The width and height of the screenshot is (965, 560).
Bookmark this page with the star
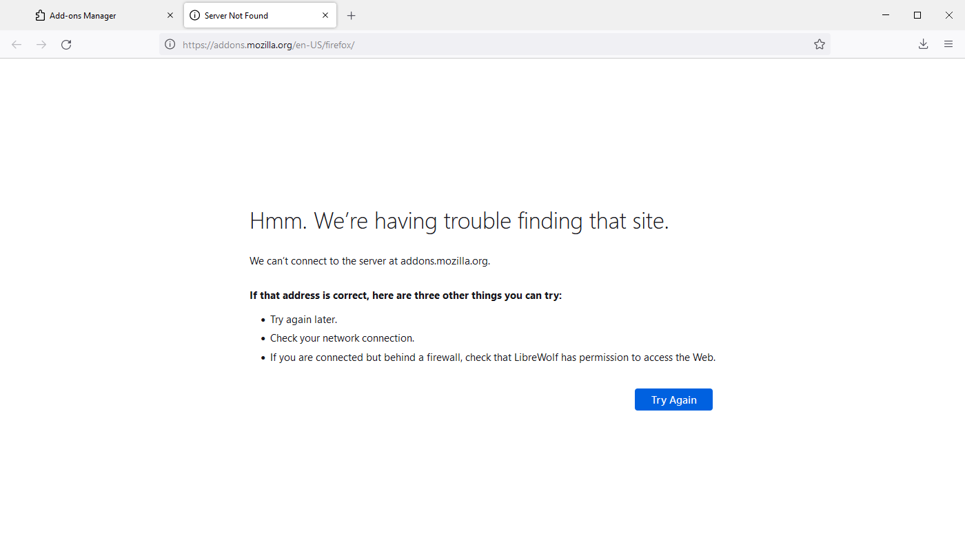(819, 44)
